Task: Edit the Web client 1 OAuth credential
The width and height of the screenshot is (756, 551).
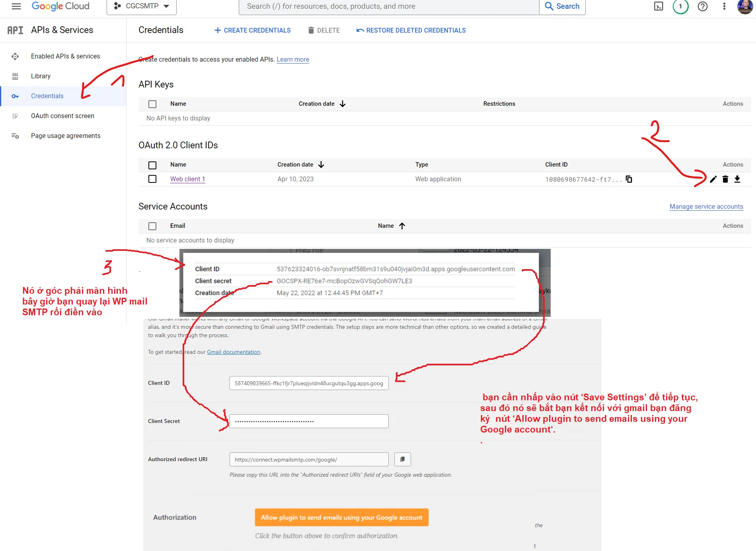Action: (x=713, y=179)
